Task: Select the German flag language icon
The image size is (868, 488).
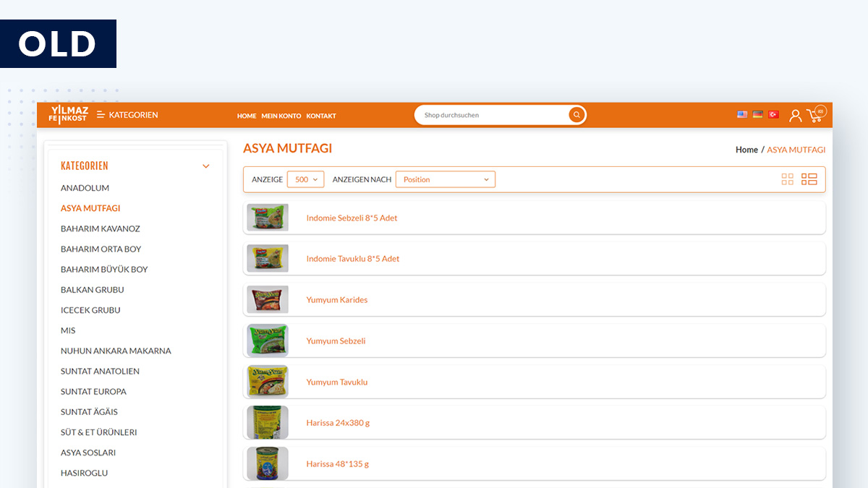Action: (x=757, y=114)
